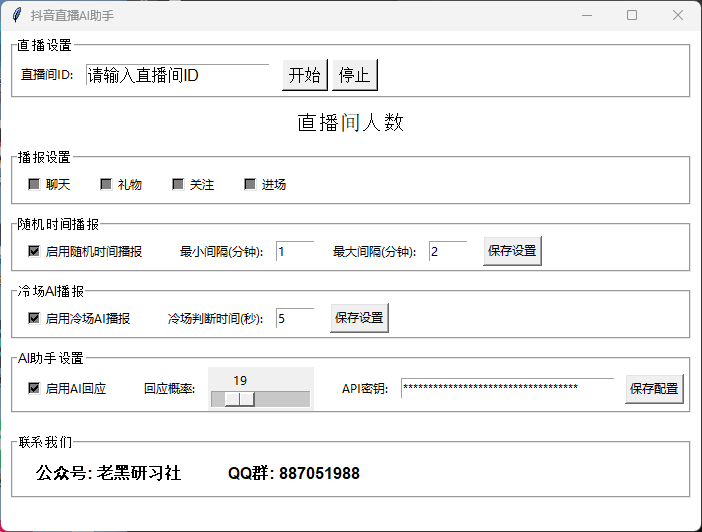Toggle the 聊天 checkbox
Viewport: 702px width, 532px height.
click(x=34, y=184)
